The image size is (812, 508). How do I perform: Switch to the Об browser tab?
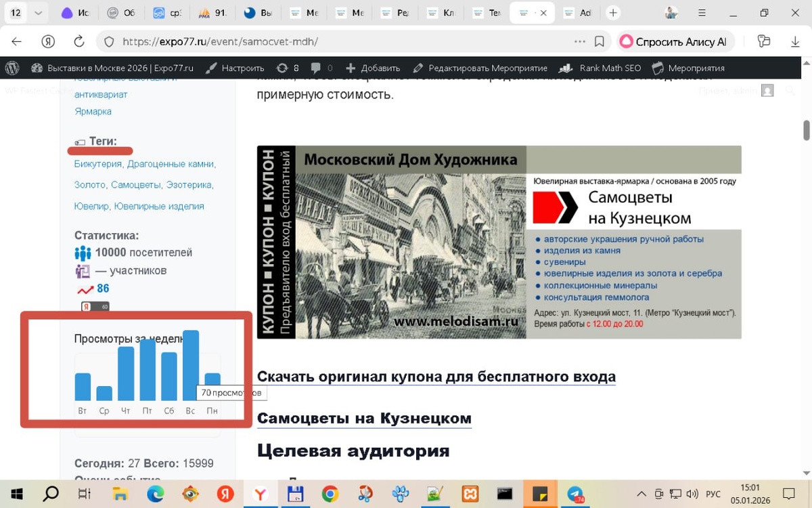(x=120, y=13)
